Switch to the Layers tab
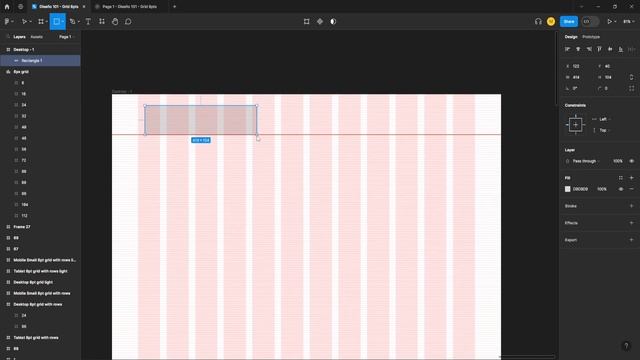The image size is (640, 360). coord(19,37)
